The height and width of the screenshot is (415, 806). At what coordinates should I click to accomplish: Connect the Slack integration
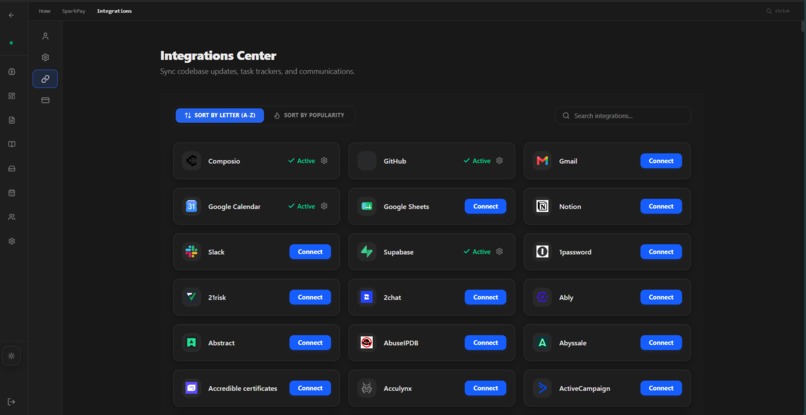point(310,252)
